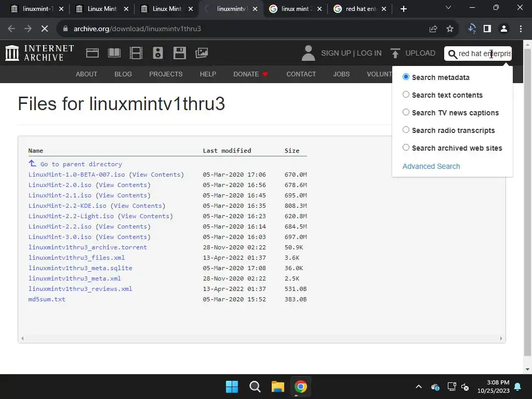Image resolution: width=532 pixels, height=399 pixels.
Task: Select the Search metadata radio option
Action: 406,77
